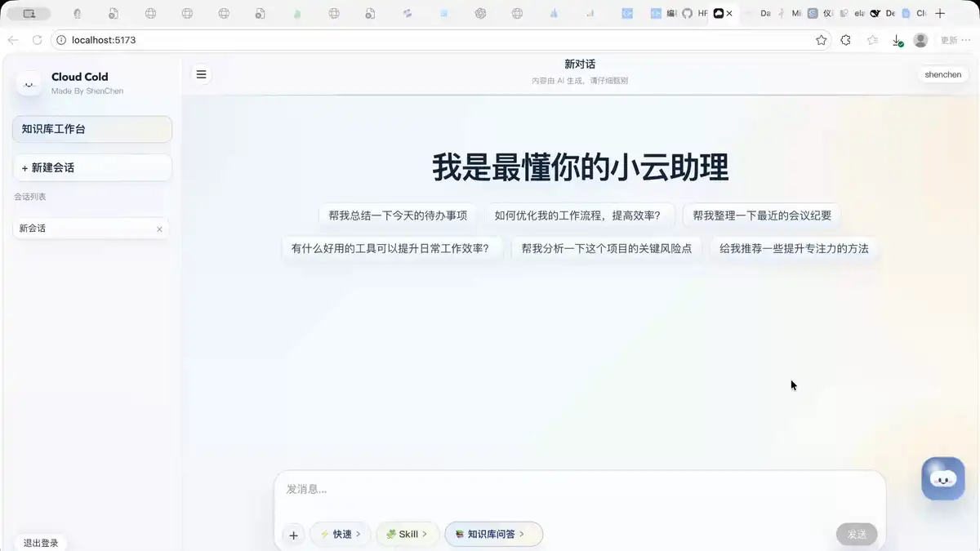Viewport: 980px width, 551px height.
Task: Click the tab overview button at window top-left
Action: (x=29, y=13)
